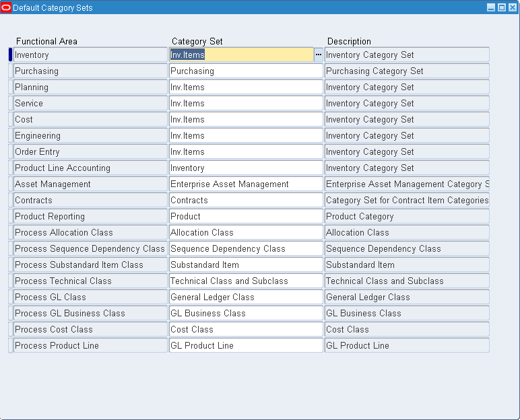Click the Oracle window icon in title bar

tap(6, 7)
